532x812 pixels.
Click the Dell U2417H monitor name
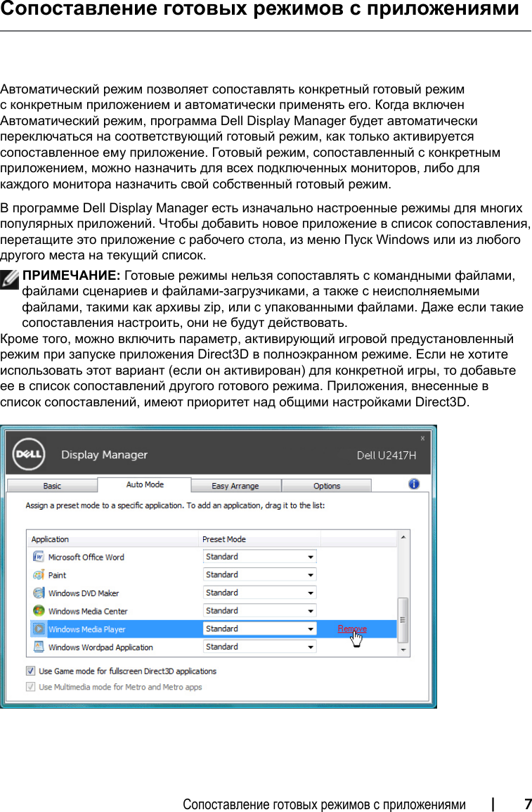(386, 455)
